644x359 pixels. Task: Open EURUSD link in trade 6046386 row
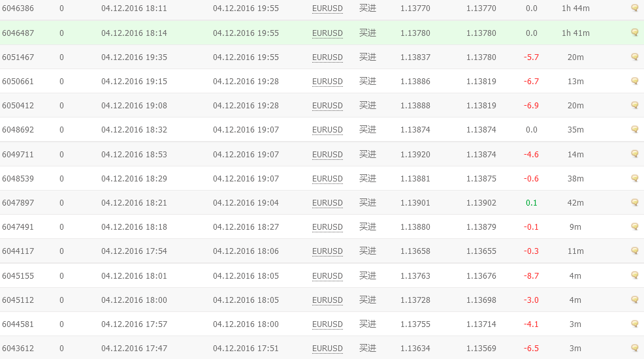point(327,8)
